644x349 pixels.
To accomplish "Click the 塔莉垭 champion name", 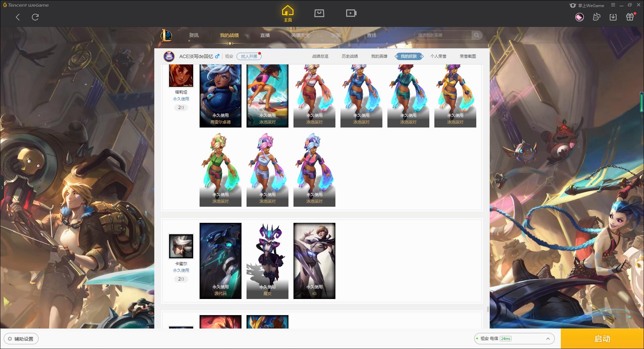I will coord(181,92).
